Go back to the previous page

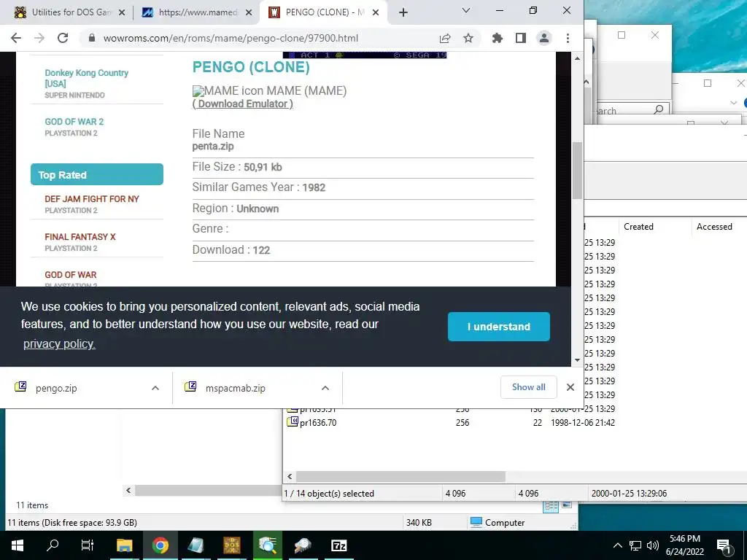point(16,38)
